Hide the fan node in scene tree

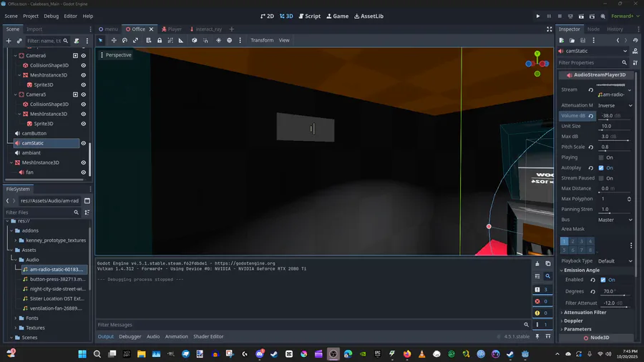84,172
